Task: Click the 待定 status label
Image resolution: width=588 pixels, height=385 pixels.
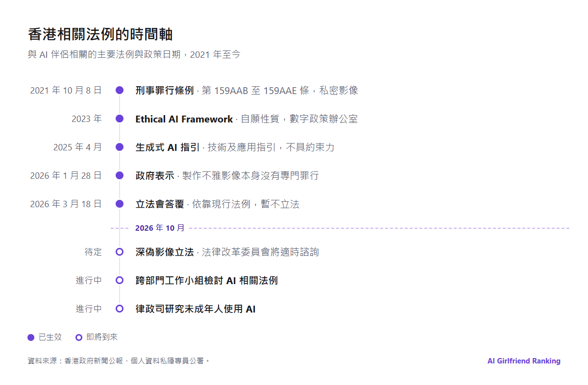Action: pyautogui.click(x=93, y=252)
